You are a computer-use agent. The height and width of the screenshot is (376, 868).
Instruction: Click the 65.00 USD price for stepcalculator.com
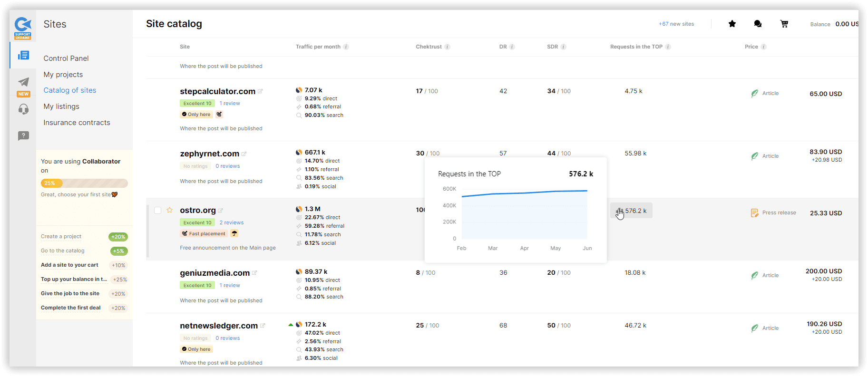click(x=826, y=94)
